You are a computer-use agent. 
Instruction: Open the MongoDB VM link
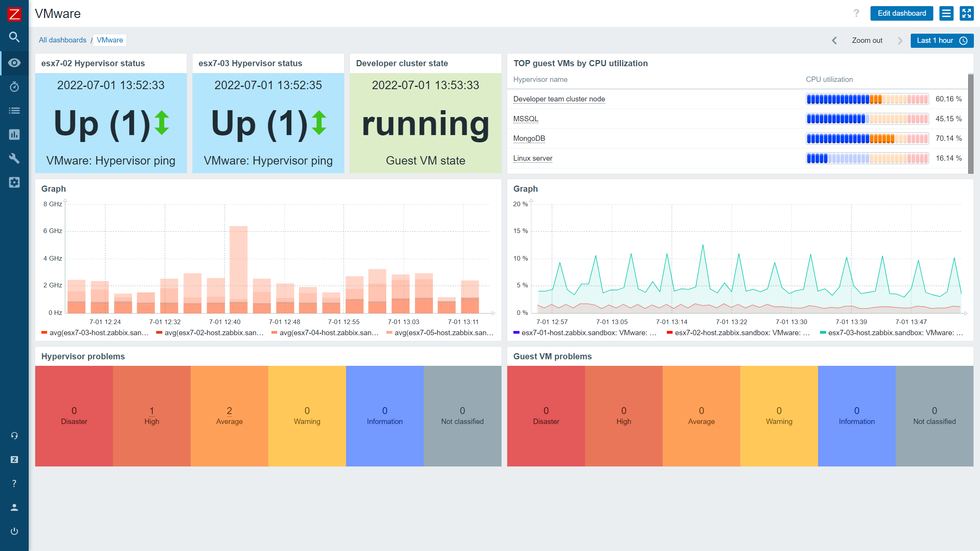(x=529, y=139)
